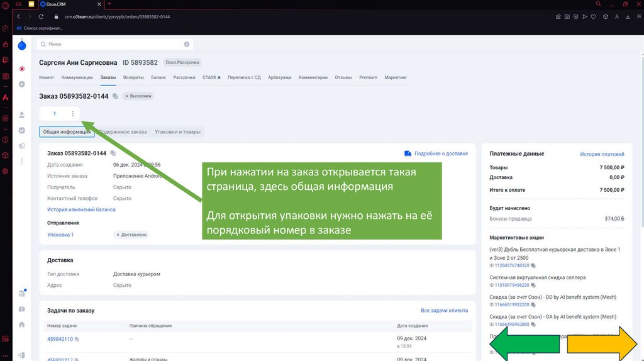Open the home icon at sidebar bottom
Image resolution: width=644 pixels, height=361 pixels.
[22, 325]
